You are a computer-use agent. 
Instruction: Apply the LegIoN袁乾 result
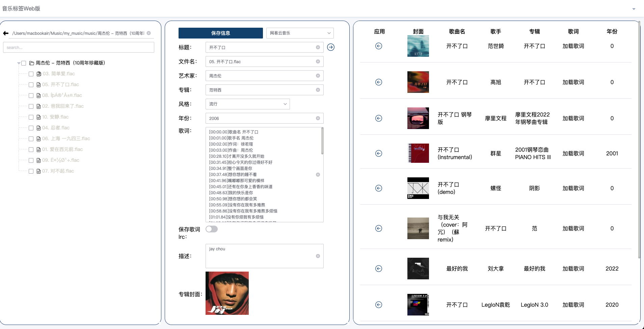coord(379,305)
